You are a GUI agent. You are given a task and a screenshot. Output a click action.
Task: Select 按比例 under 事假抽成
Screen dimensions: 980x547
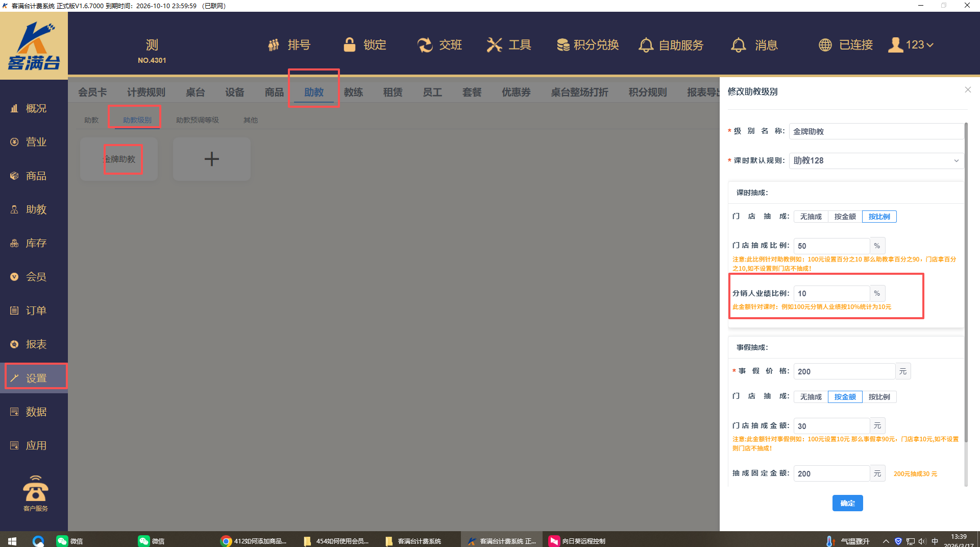(879, 397)
